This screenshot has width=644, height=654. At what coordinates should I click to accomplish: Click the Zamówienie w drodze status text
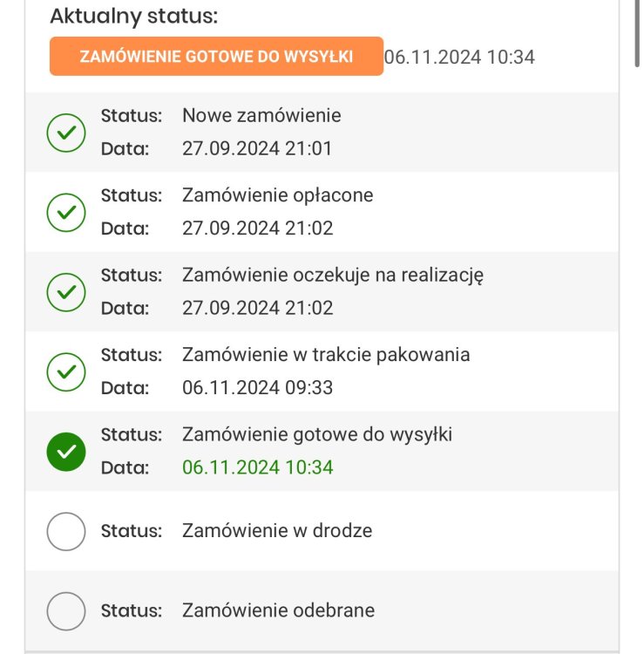tap(276, 530)
